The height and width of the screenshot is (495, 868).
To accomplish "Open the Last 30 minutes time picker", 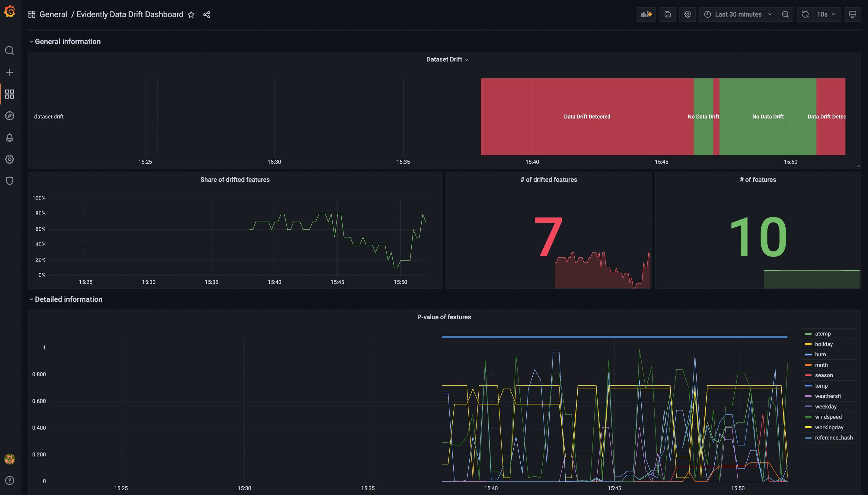I will point(738,14).
